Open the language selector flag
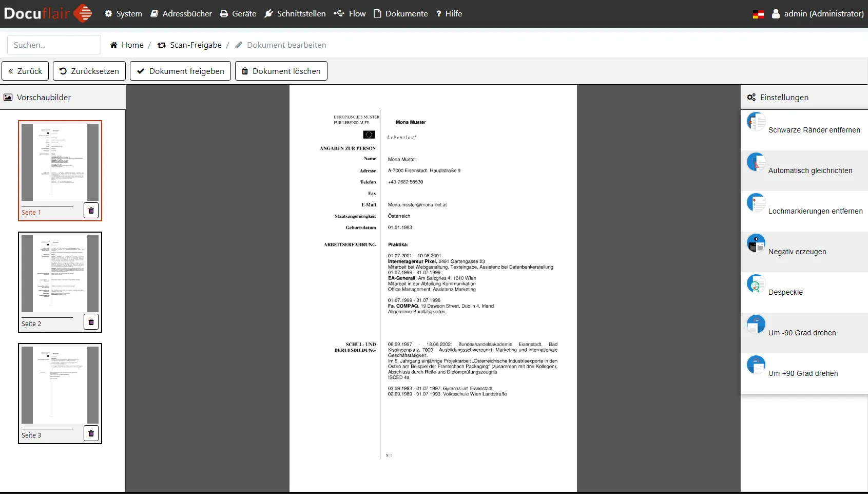868x494 pixels. [x=758, y=14]
